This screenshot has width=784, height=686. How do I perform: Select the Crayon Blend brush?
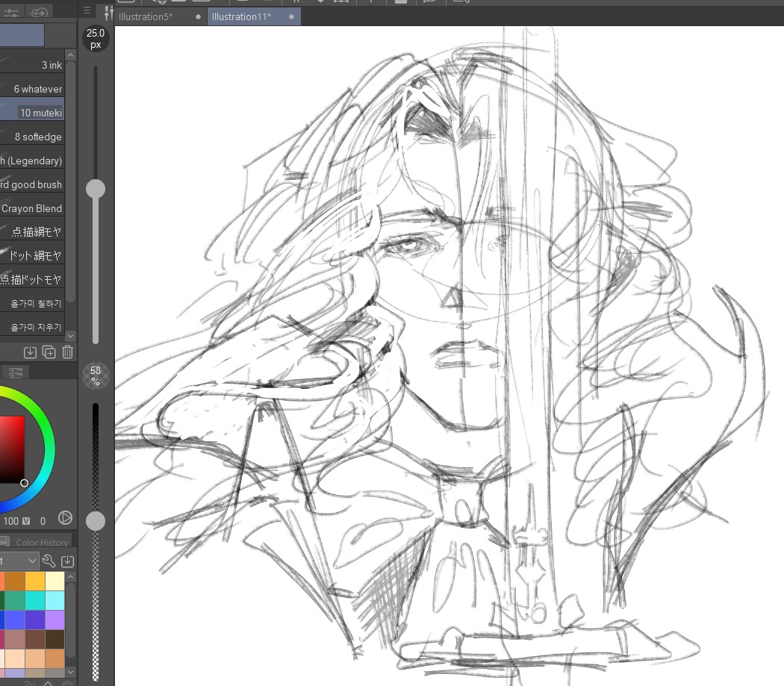pyautogui.click(x=32, y=208)
